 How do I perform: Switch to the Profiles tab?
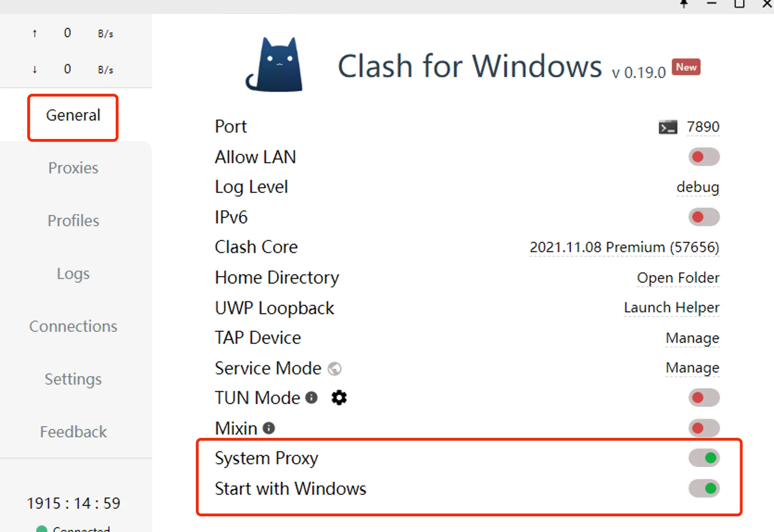pyautogui.click(x=73, y=221)
